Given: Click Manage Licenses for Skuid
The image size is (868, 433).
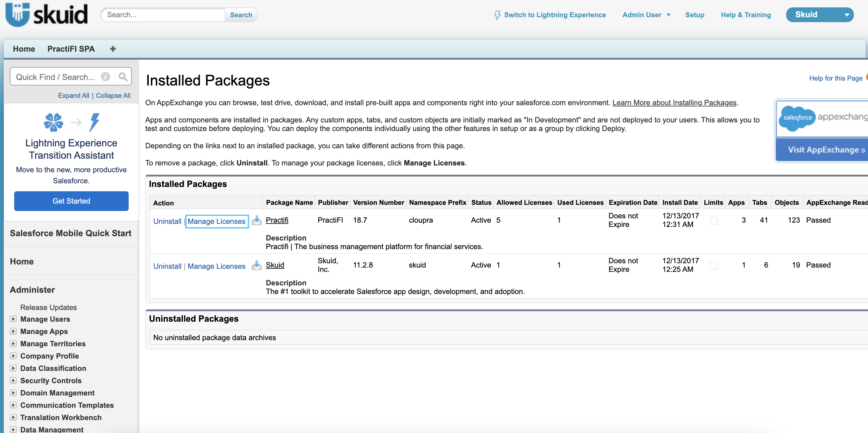Looking at the screenshot, I should (216, 266).
